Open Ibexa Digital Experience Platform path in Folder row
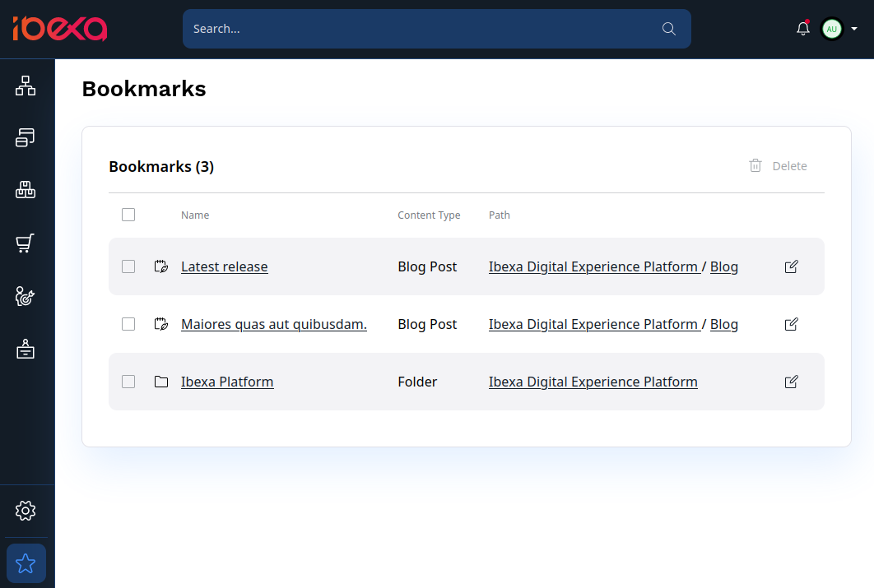 593,382
